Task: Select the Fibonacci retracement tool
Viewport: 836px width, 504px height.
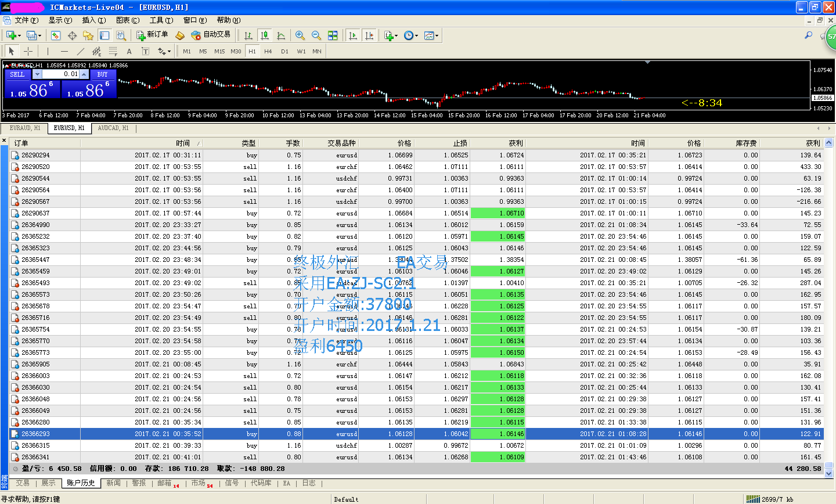Action: pos(113,51)
